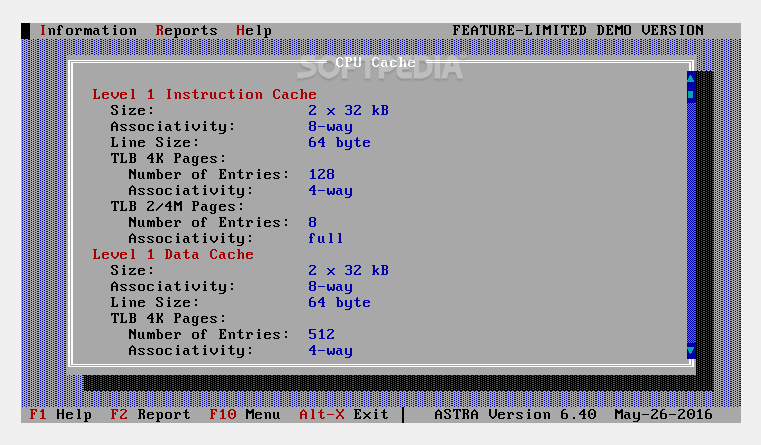Click the scrollbar up arrow
761x445 pixels.
pyautogui.click(x=691, y=78)
